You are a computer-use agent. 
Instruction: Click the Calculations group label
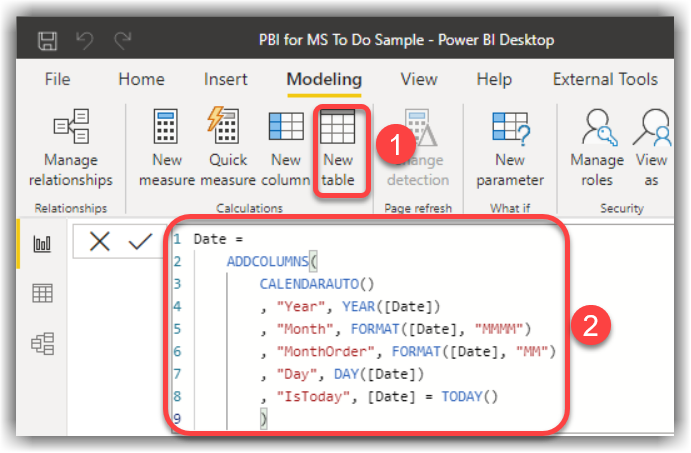[249, 208]
